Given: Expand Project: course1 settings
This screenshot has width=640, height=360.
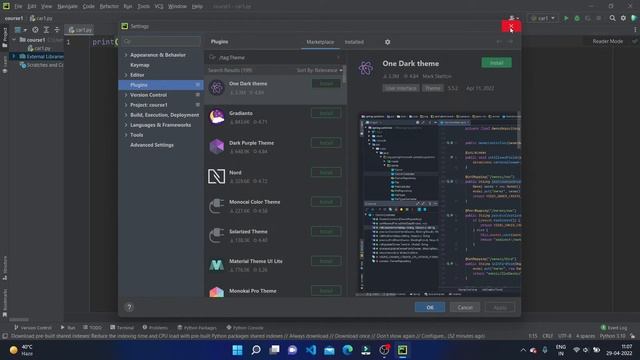Looking at the screenshot, I should (x=126, y=105).
